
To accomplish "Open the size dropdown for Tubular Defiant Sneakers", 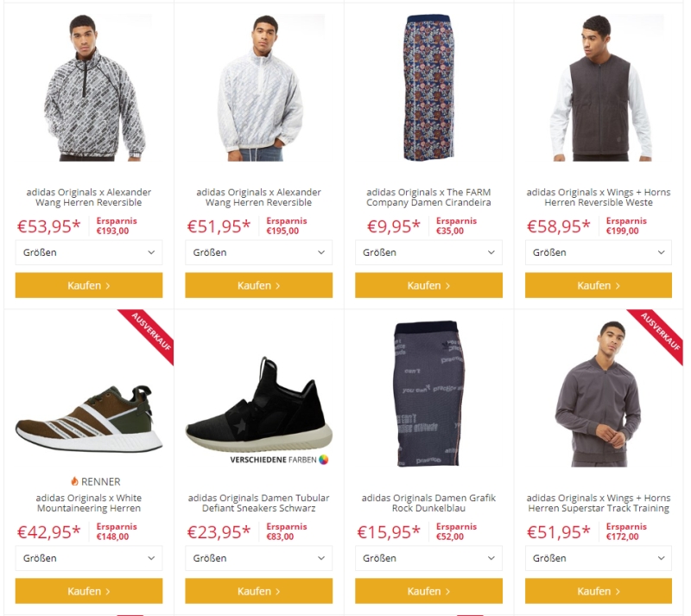I will coord(258,558).
